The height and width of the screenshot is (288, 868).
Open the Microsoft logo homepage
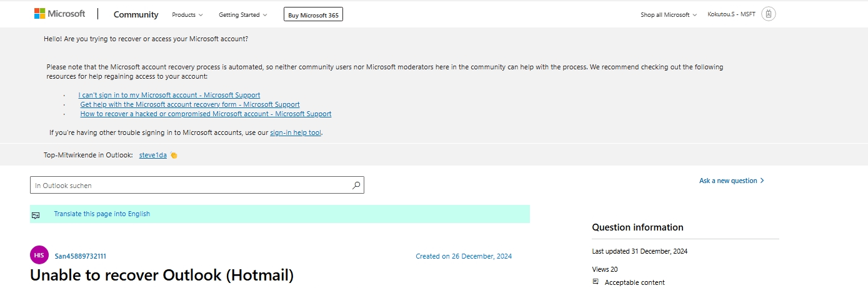[59, 14]
